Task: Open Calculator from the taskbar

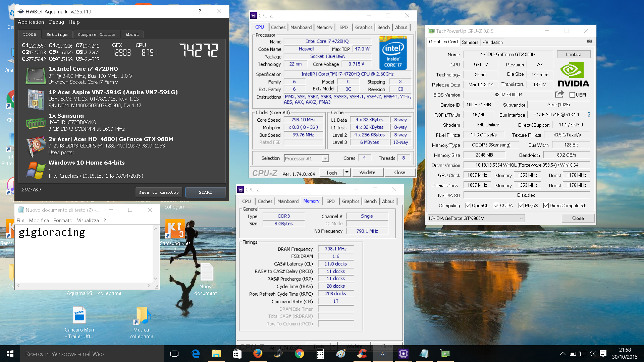Action: (320, 354)
